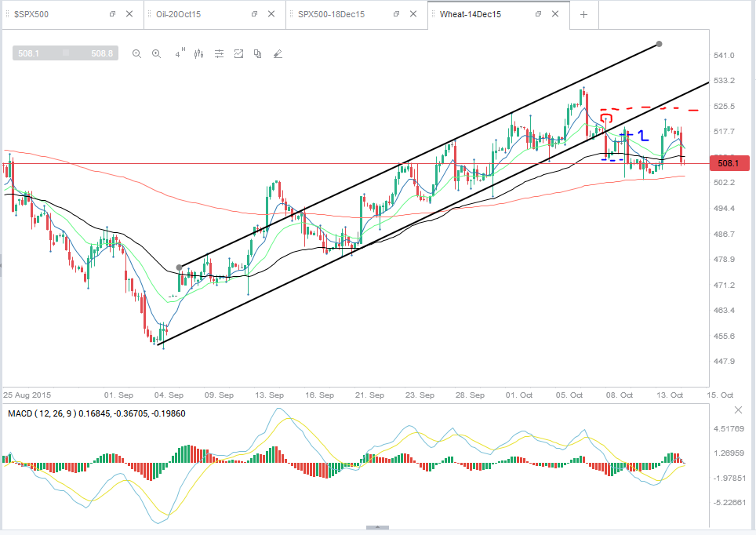The height and width of the screenshot is (535, 756).
Task: Select the Wheat-14Dec15 tab
Action: click(471, 14)
